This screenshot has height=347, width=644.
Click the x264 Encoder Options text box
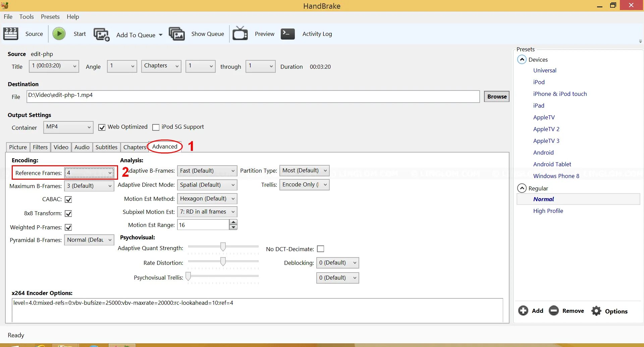(257, 310)
